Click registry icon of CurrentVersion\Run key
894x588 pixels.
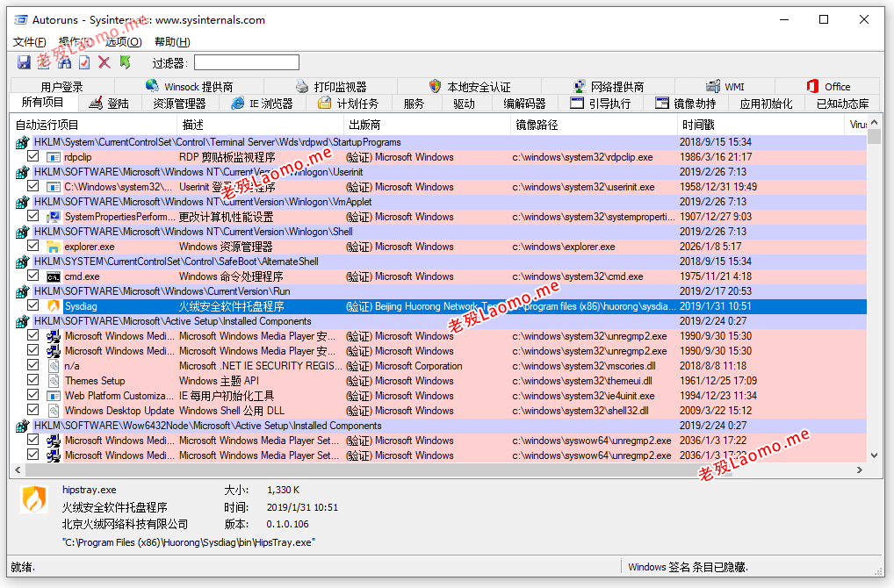(22, 291)
